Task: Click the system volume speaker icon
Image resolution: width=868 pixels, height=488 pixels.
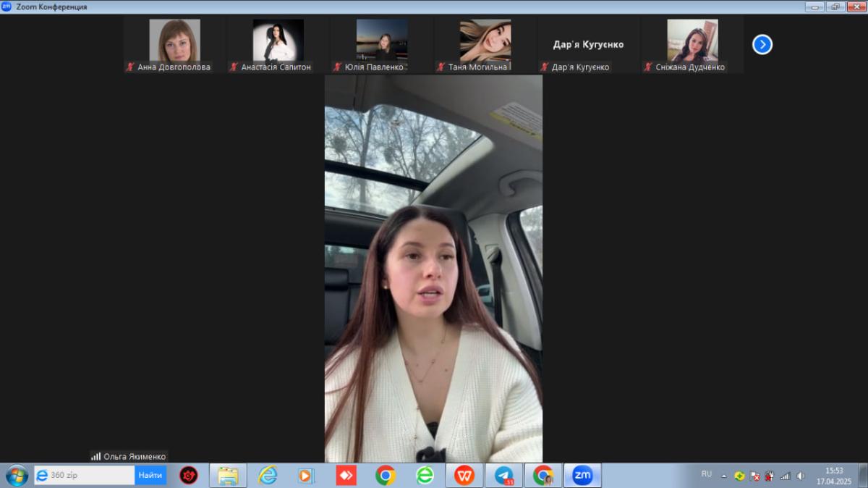Action: (801, 476)
